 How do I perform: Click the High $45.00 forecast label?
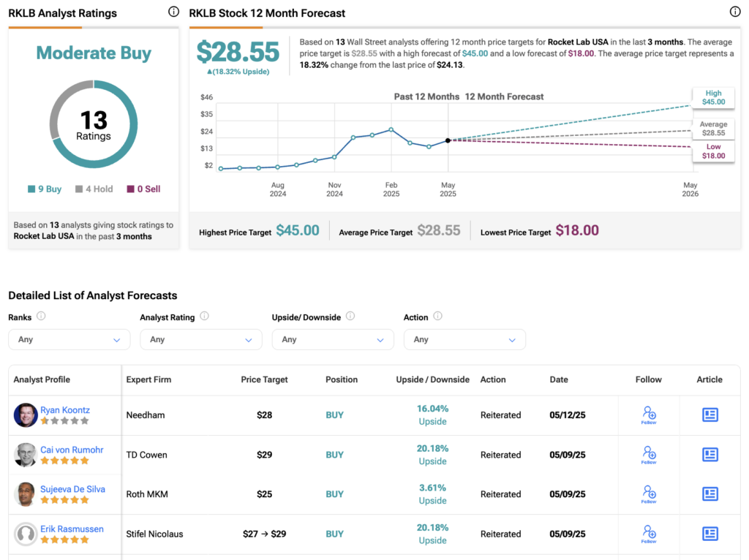tap(713, 98)
